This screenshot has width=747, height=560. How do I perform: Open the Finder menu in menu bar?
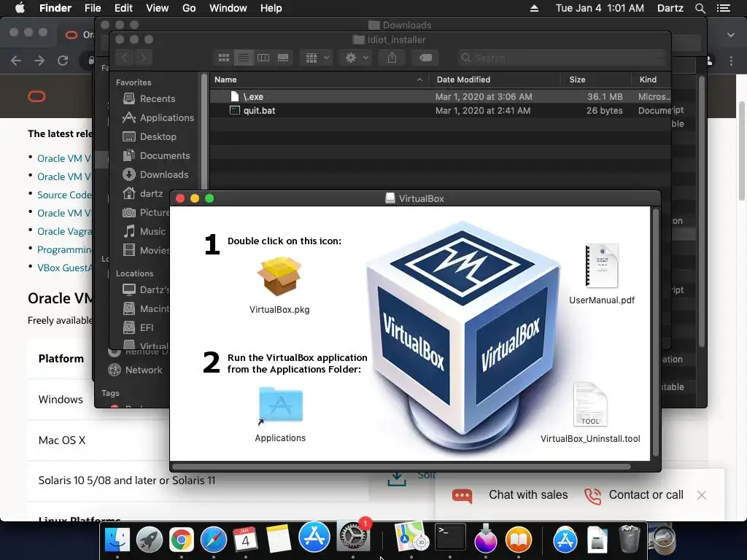(x=55, y=8)
